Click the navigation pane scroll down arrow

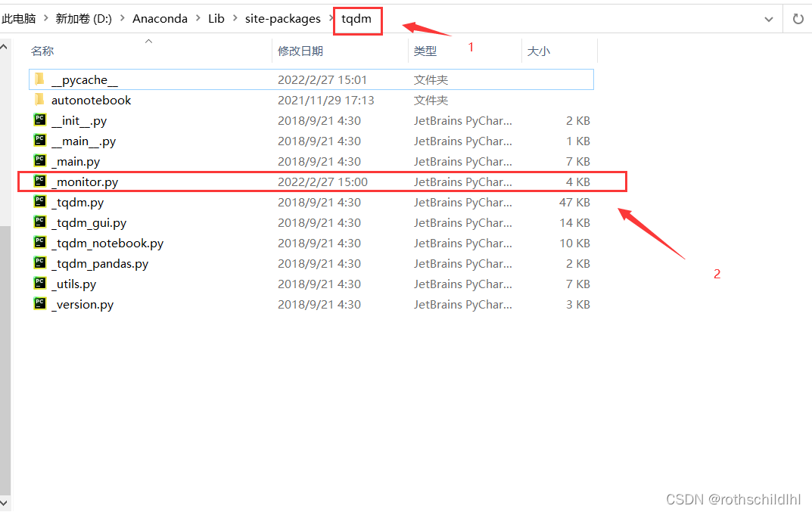(4, 503)
